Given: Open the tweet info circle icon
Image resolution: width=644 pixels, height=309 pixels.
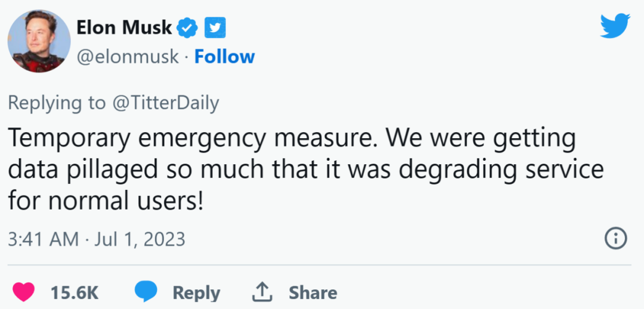Looking at the screenshot, I should (x=616, y=239).
